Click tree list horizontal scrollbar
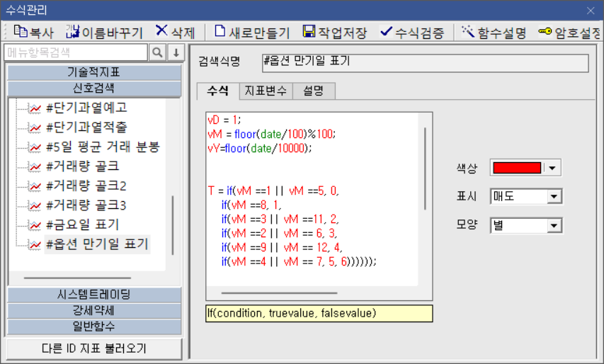 click(x=77, y=278)
